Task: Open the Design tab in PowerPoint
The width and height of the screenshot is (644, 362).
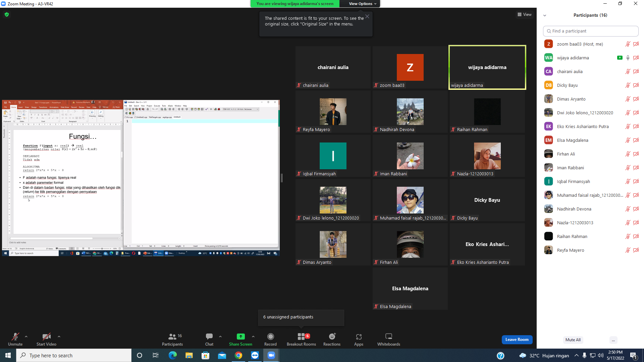Action: [x=34, y=107]
